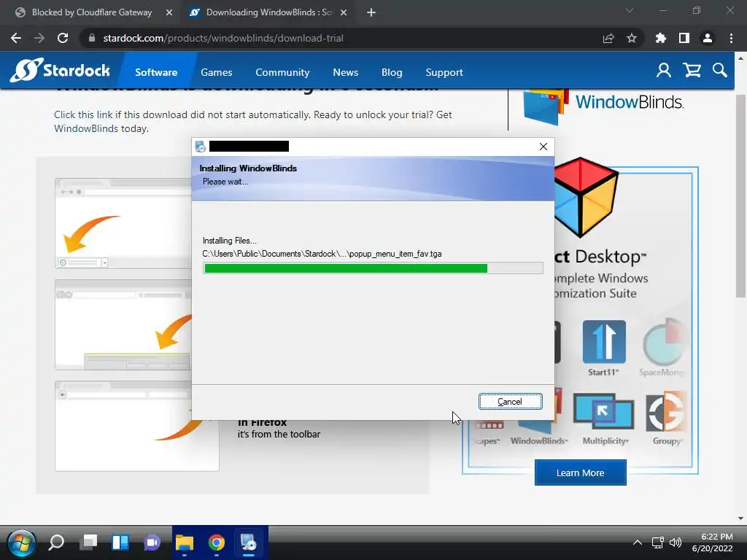Click the padlock site info icon
747x560 pixels.
coord(92,38)
